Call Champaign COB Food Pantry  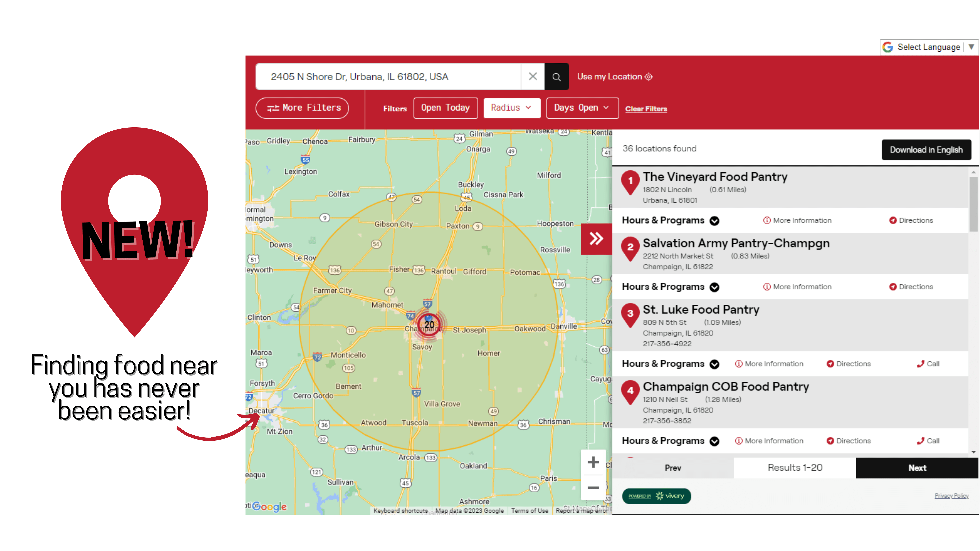pos(928,441)
